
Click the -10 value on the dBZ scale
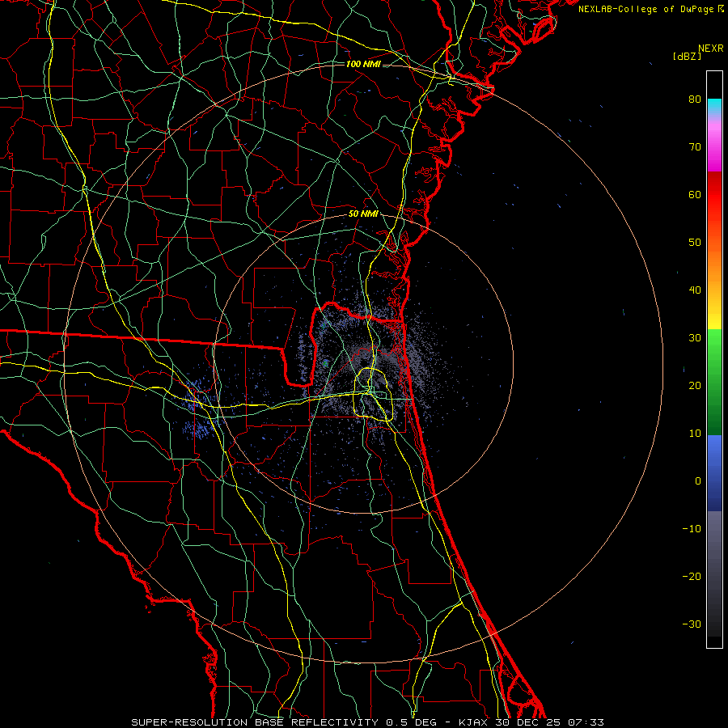pyautogui.click(x=692, y=529)
